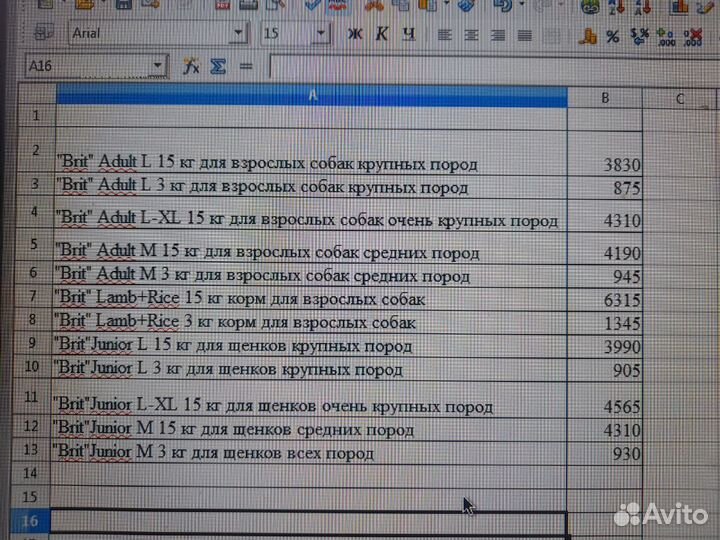Center cell contents horizontally
The image size is (720, 540).
pyautogui.click(x=471, y=35)
